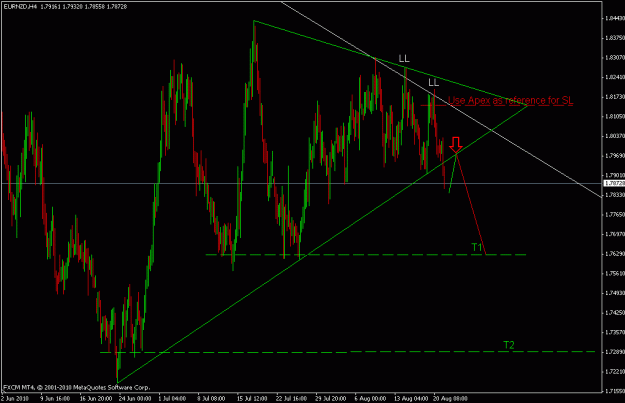Image resolution: width=625 pixels, height=403 pixels.
Task: Click the 1.7221 price axis label
Action: [615, 372]
